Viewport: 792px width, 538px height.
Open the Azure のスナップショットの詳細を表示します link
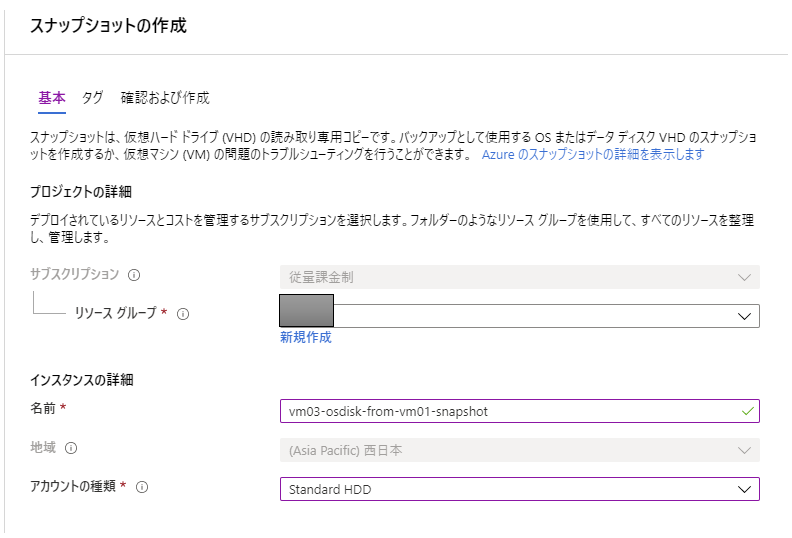click(x=593, y=155)
